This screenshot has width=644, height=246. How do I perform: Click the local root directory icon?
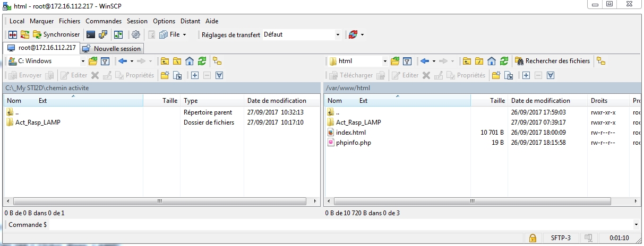(x=177, y=61)
